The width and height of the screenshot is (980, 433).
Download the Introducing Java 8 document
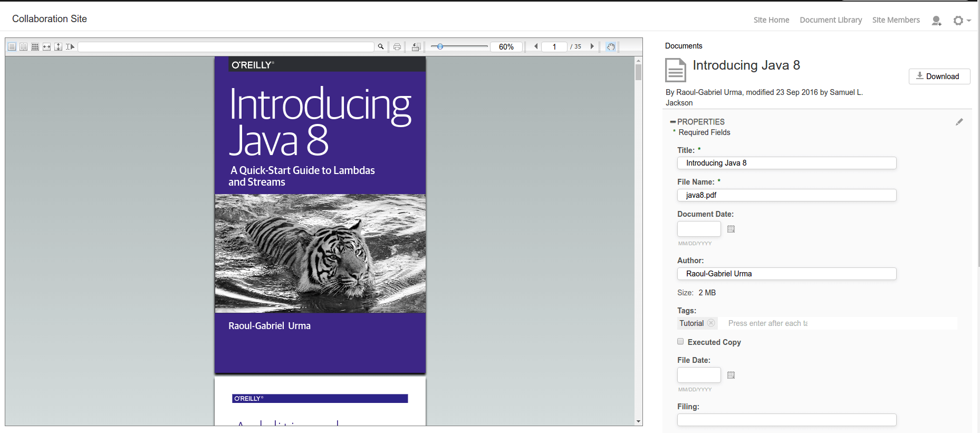click(939, 76)
